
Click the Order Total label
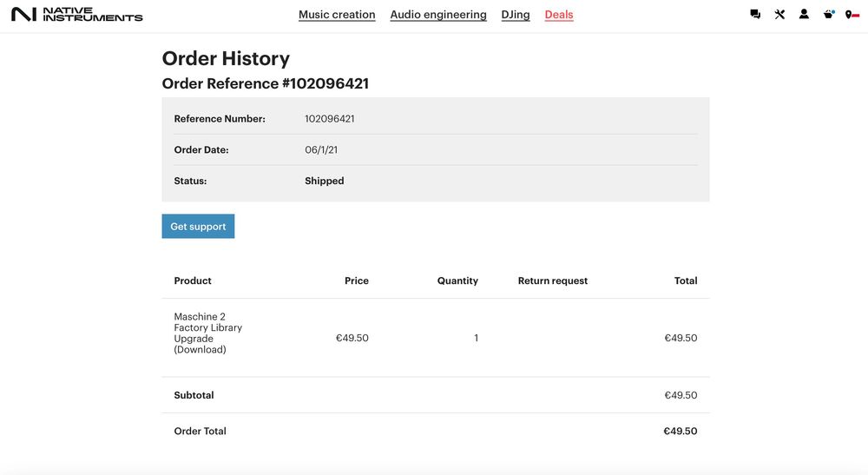pyautogui.click(x=200, y=432)
